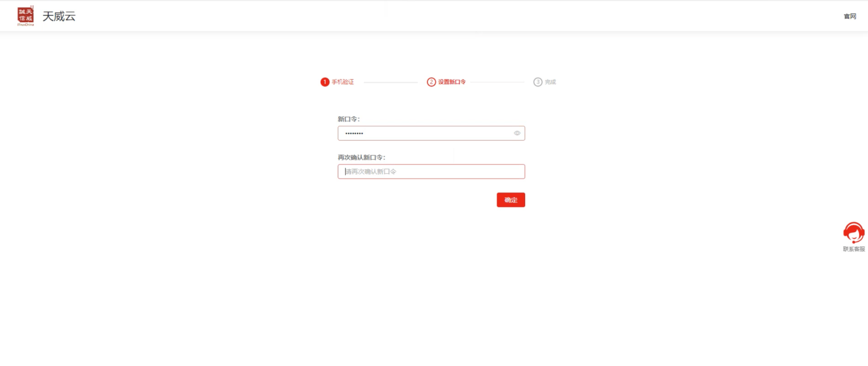
Task: Click the step 2 circle number icon
Action: point(431,82)
